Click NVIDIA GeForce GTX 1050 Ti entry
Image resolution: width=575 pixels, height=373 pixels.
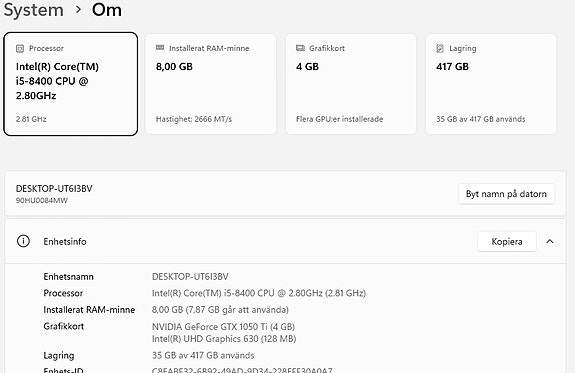pyautogui.click(x=223, y=326)
